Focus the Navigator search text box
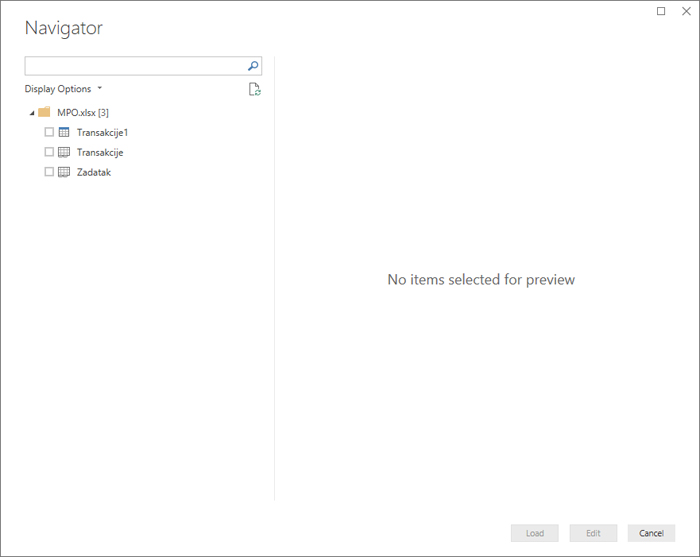700x557 pixels. (x=135, y=66)
